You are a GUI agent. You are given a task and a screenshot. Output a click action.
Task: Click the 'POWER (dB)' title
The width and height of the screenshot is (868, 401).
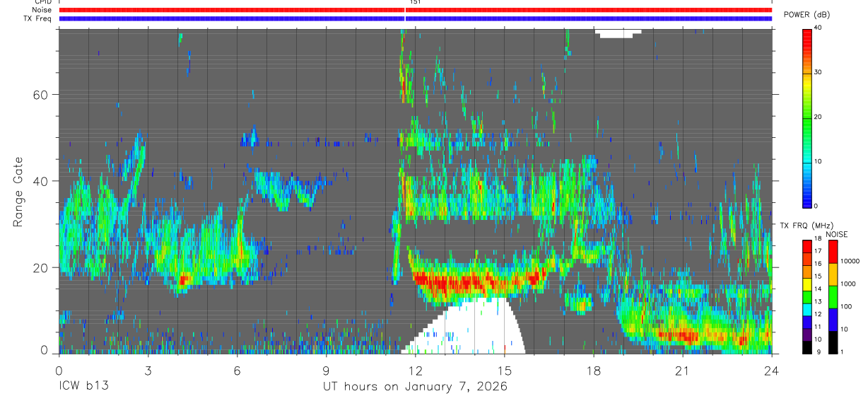coord(807,15)
